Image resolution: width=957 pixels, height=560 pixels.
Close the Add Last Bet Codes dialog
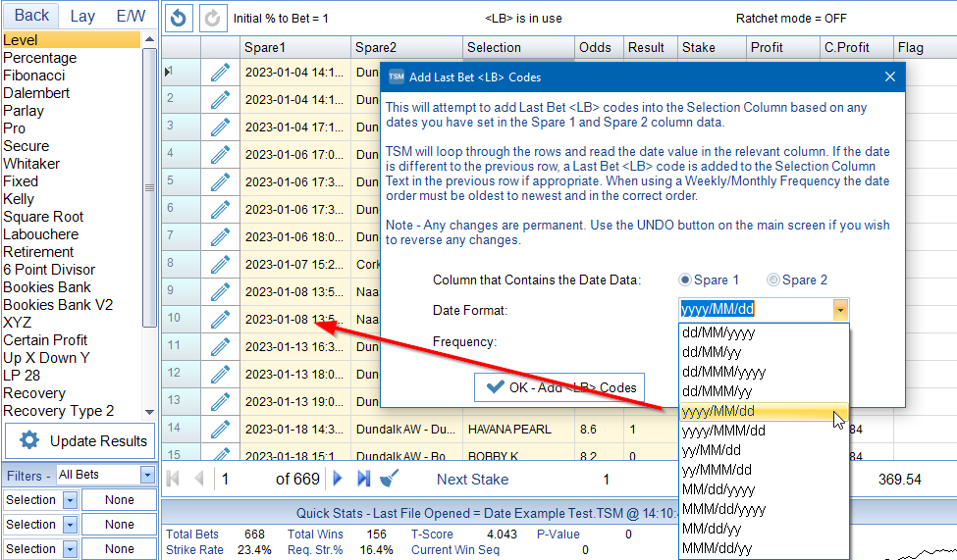[890, 76]
